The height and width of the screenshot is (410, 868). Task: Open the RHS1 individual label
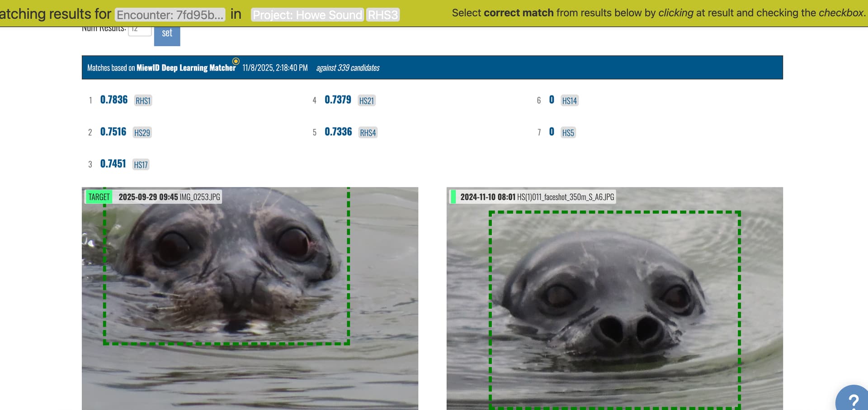[x=143, y=101]
